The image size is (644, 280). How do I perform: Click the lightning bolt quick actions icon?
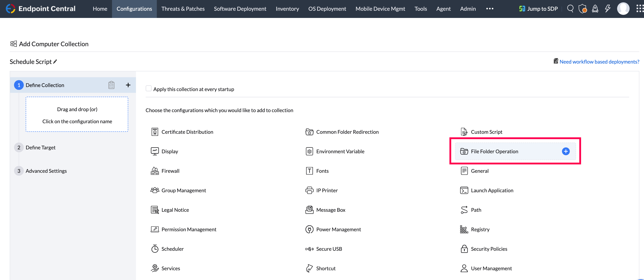coord(608,9)
